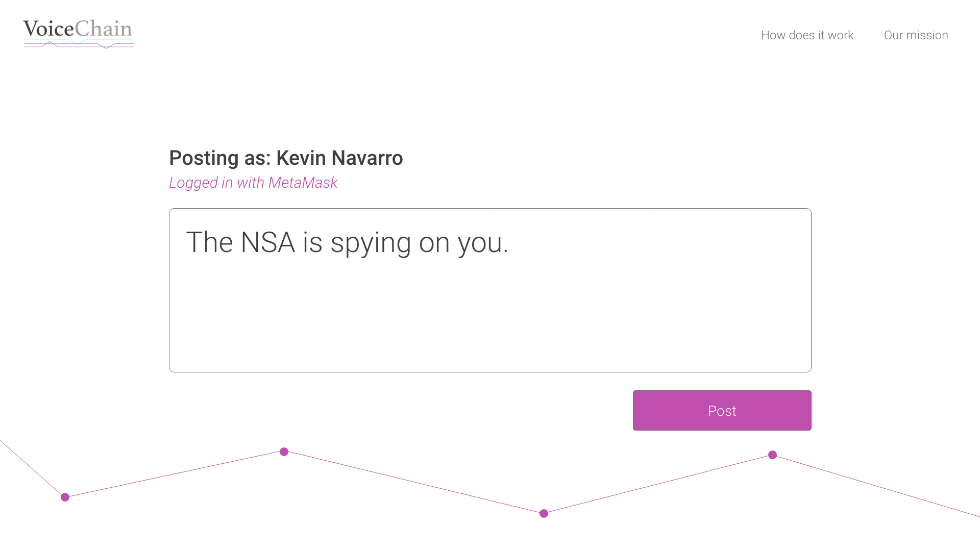Click the lowest purple dot near the bottom center
Viewport: 980px width, 551px height.
tap(544, 513)
